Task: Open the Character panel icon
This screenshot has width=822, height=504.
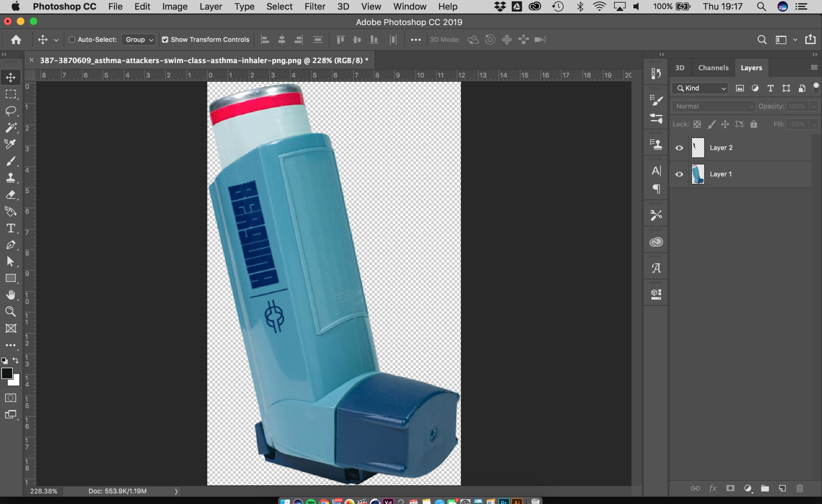Action: [656, 171]
